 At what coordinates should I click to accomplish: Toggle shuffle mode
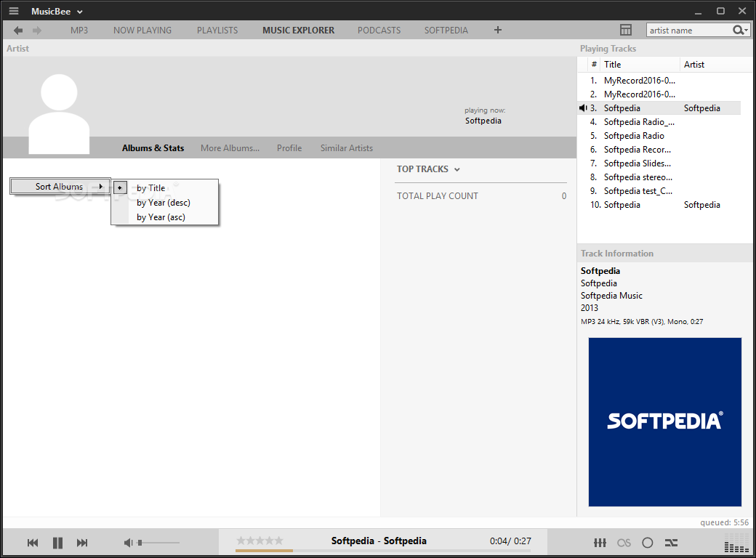click(x=671, y=543)
